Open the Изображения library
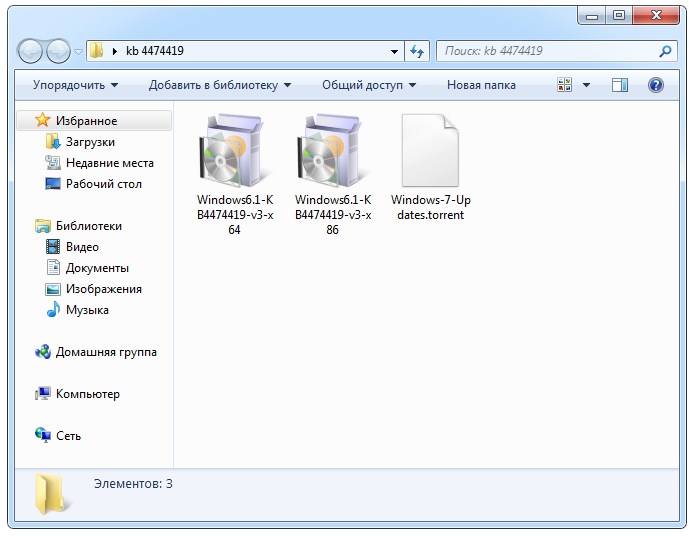 click(x=104, y=289)
